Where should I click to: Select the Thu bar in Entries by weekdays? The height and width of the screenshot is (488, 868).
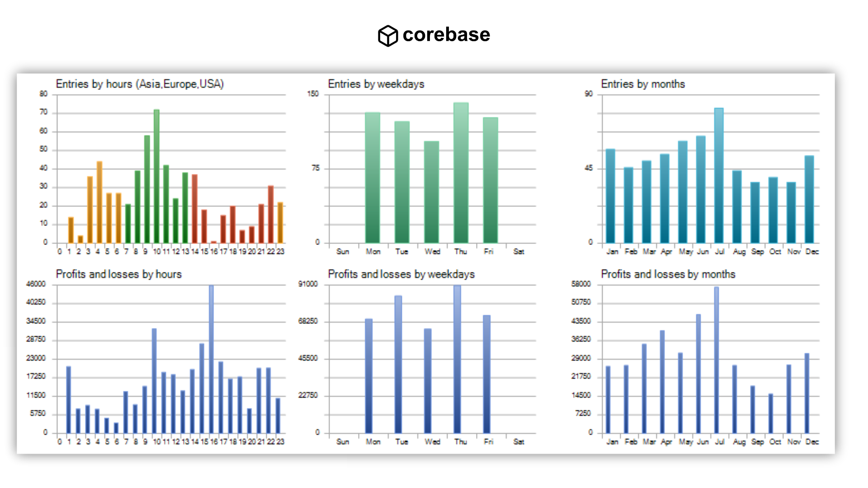461,173
